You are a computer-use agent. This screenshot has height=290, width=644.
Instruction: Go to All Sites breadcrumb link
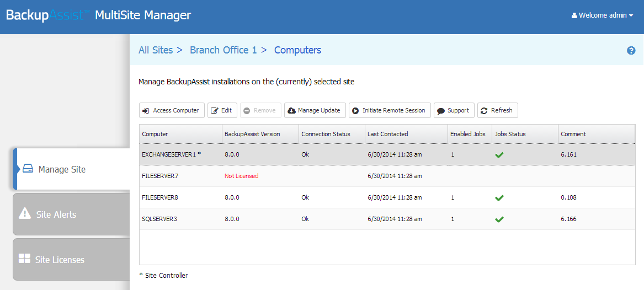[156, 50]
